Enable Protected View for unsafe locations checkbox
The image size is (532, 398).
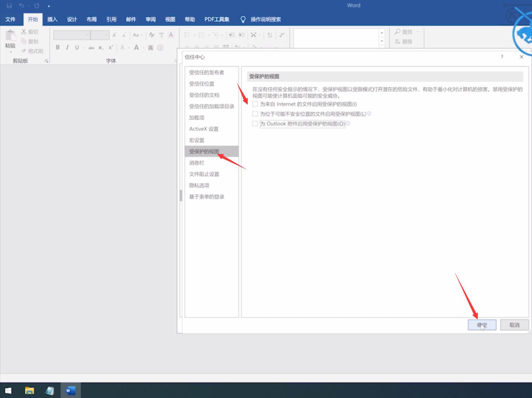click(255, 114)
